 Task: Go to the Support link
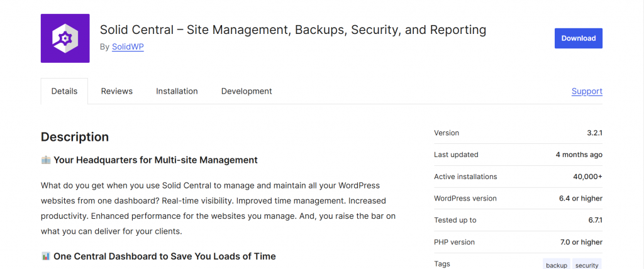(587, 91)
